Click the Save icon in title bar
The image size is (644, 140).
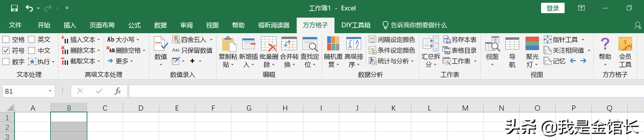coord(14,8)
